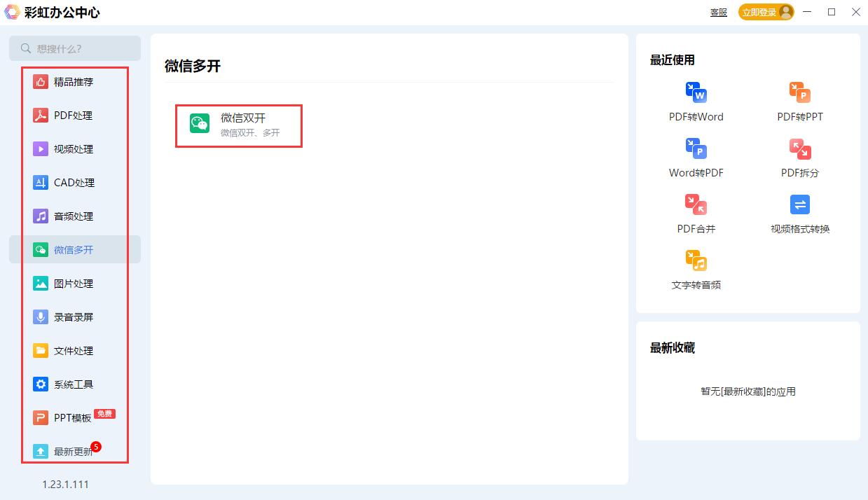Click the 想搜什么 search field
The image size is (868, 500).
tap(75, 48)
